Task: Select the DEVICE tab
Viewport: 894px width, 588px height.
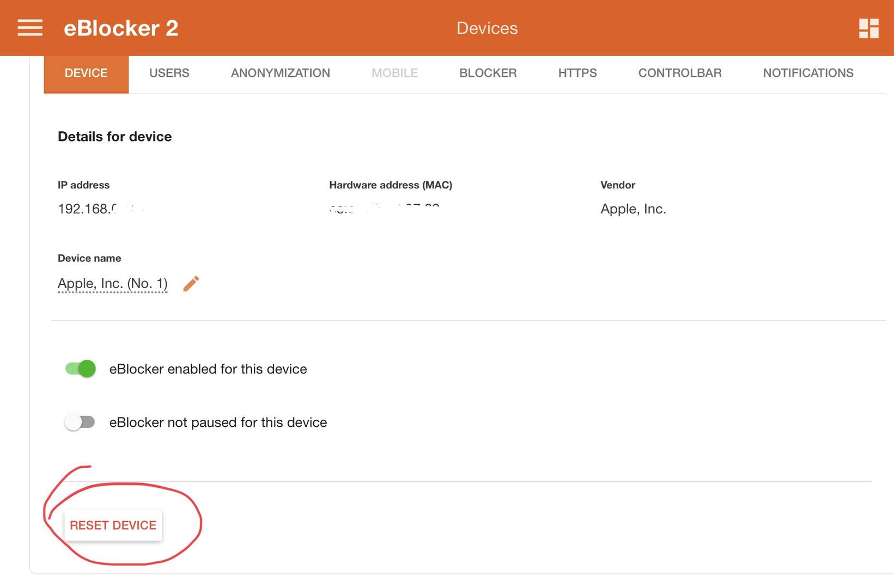Action: tap(86, 73)
